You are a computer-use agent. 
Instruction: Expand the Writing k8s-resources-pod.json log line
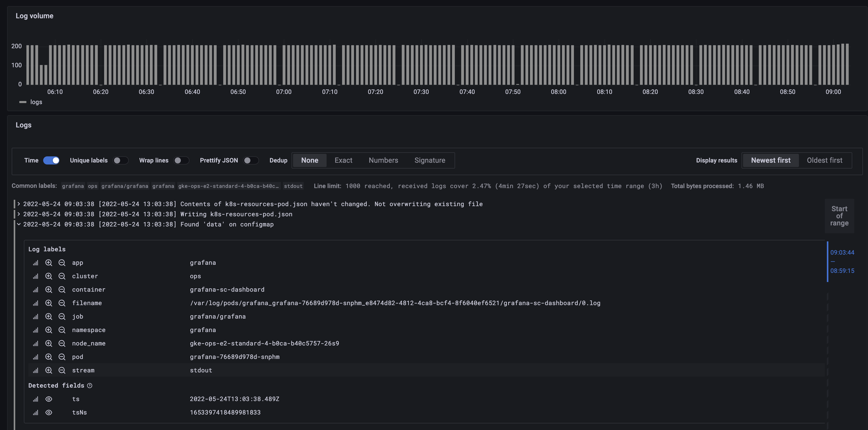(x=19, y=214)
